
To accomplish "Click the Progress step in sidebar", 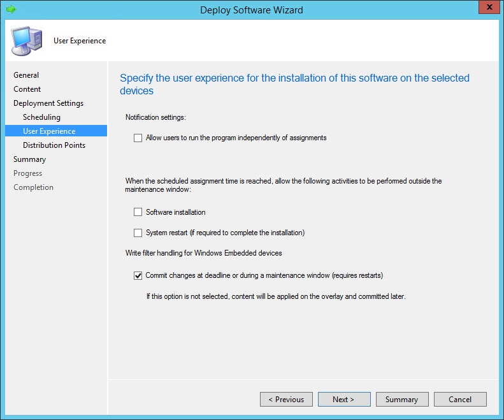I will point(28,173).
